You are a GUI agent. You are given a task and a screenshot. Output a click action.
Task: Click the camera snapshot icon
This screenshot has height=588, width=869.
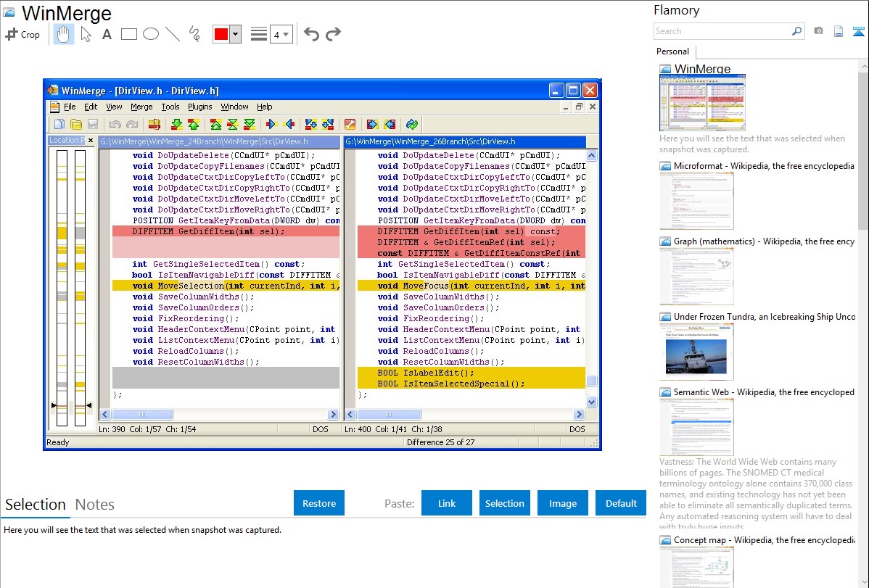tap(818, 31)
